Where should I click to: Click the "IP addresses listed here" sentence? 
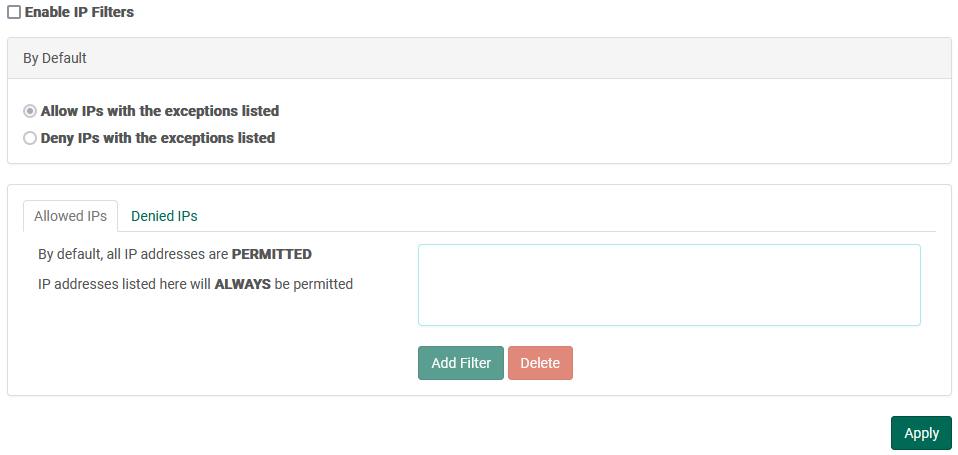(x=125, y=284)
